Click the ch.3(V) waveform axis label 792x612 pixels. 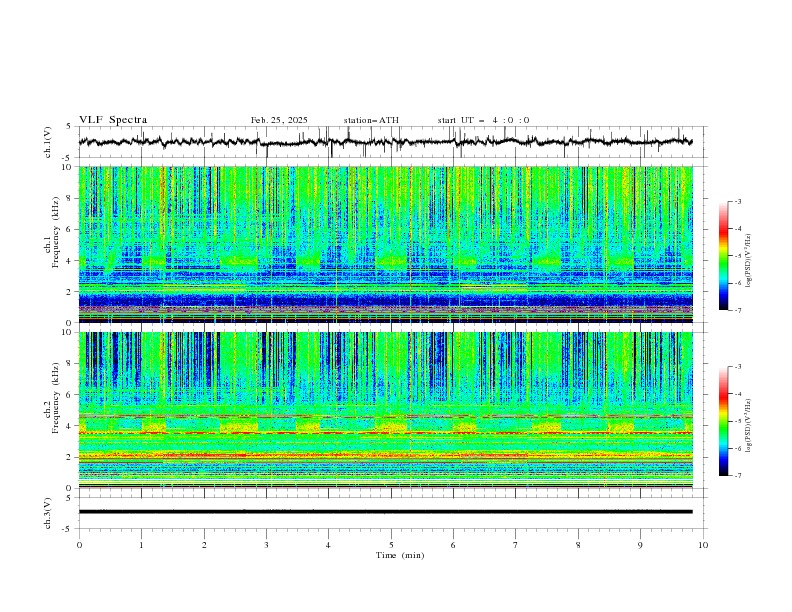pos(48,513)
